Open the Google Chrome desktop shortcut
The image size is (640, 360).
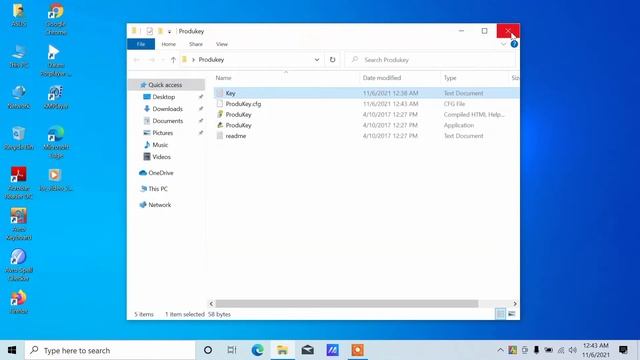56,19
